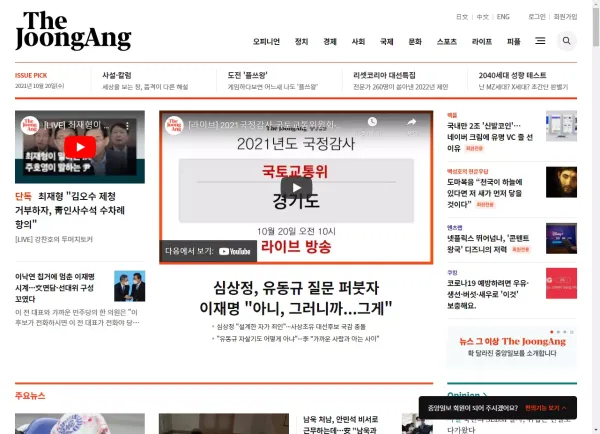The height and width of the screenshot is (434, 600).
Task: Open the three-dot menu on left video
Action: point(127,125)
